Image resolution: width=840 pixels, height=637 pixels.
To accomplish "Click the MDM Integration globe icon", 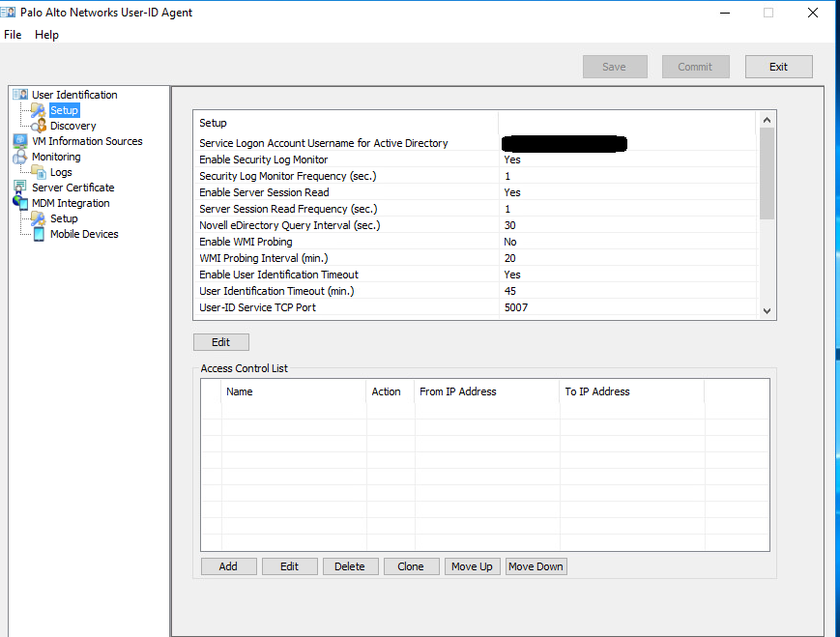I will tap(20, 203).
